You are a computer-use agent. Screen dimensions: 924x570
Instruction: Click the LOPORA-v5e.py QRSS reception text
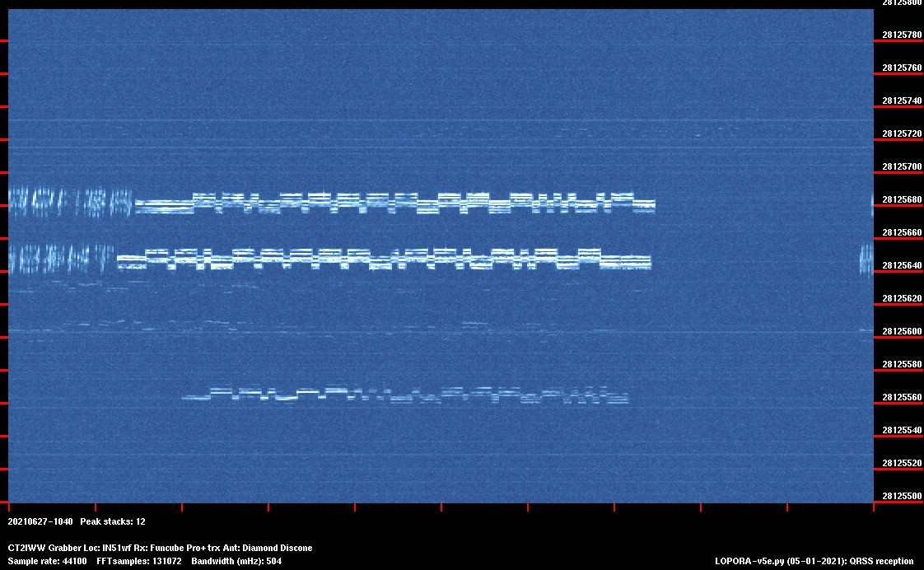coord(815,561)
